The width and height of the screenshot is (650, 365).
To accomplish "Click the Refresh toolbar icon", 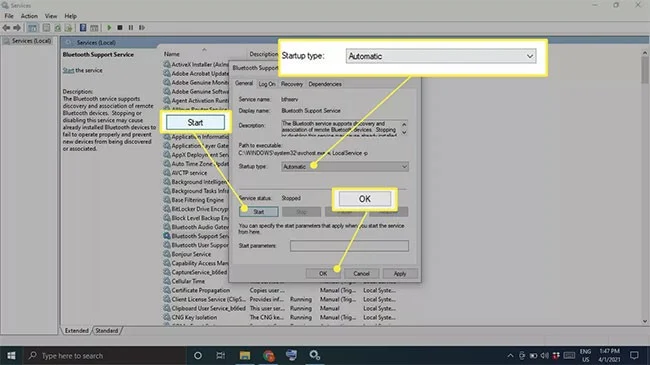I will click(58, 28).
